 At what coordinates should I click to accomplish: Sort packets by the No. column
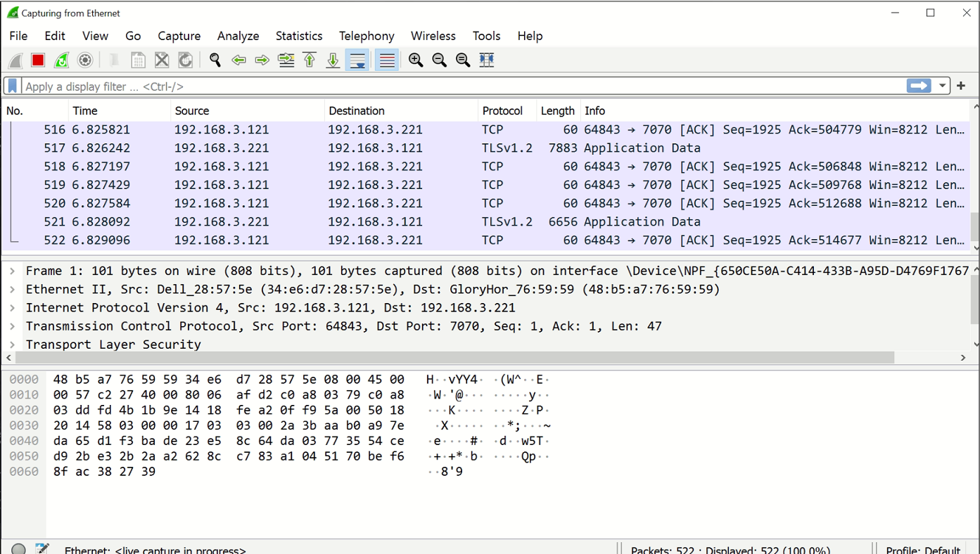click(x=34, y=111)
